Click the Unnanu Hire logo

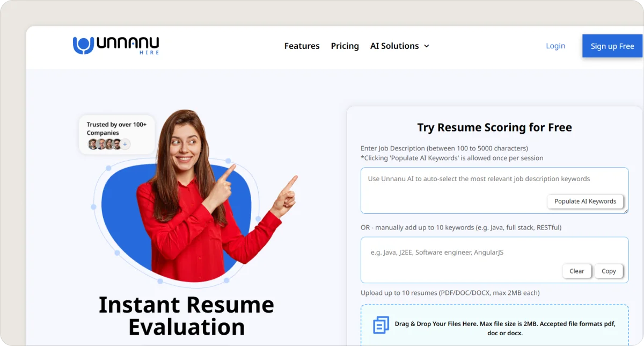(116, 45)
